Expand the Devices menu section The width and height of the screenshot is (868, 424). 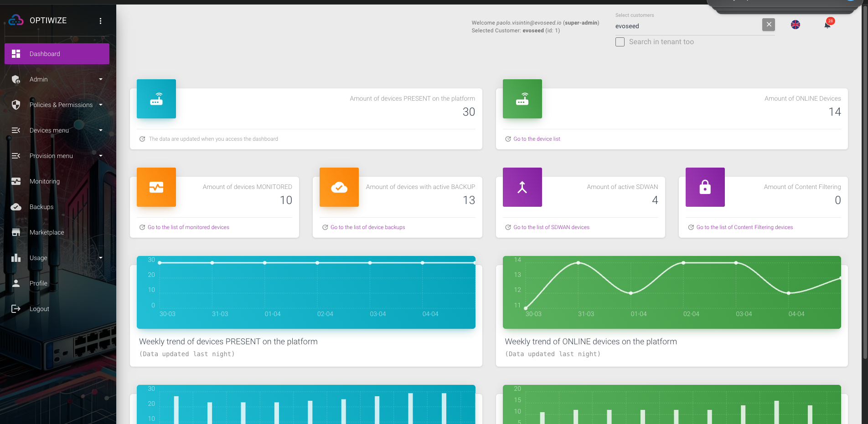click(49, 130)
